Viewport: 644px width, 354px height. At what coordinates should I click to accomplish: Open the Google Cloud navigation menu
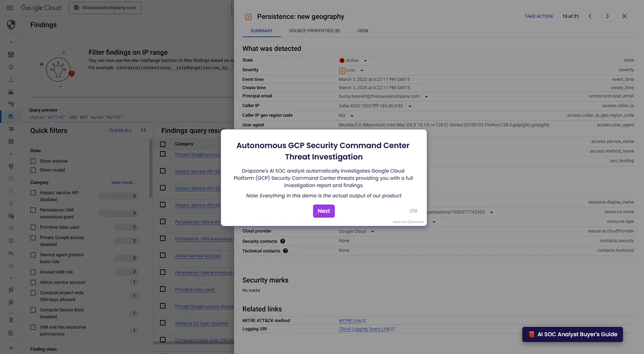[x=10, y=7]
